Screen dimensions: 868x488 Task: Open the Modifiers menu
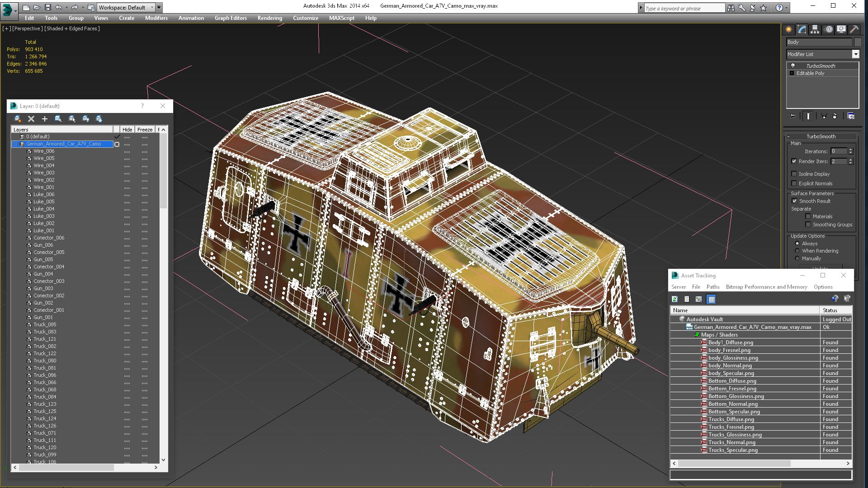click(156, 18)
